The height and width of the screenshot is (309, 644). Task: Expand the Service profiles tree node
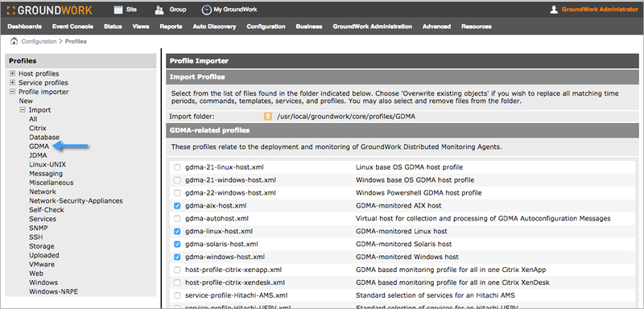click(12, 83)
